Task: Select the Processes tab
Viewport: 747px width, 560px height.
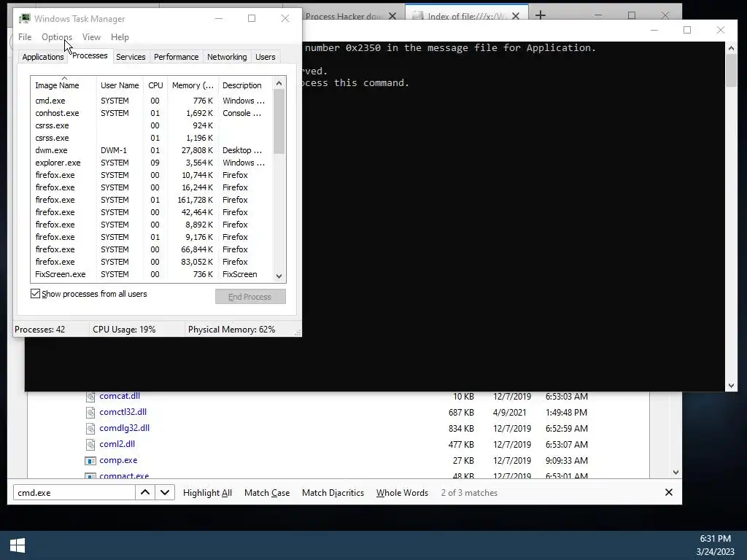Action: [x=90, y=55]
